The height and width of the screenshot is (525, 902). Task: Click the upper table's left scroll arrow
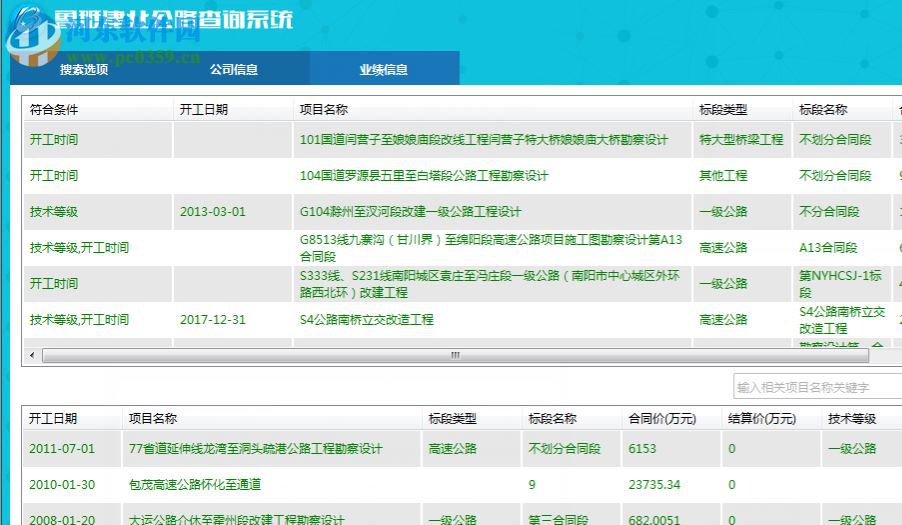tap(32, 355)
